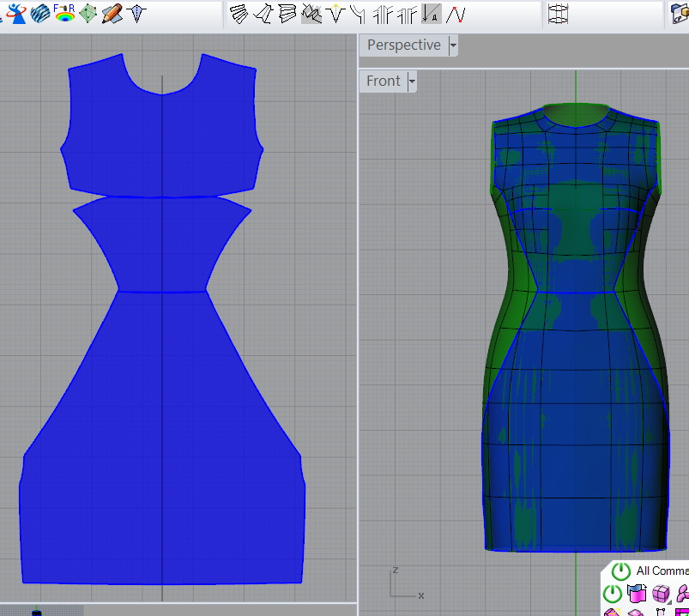Click the pink rounded box icon

(x=661, y=594)
